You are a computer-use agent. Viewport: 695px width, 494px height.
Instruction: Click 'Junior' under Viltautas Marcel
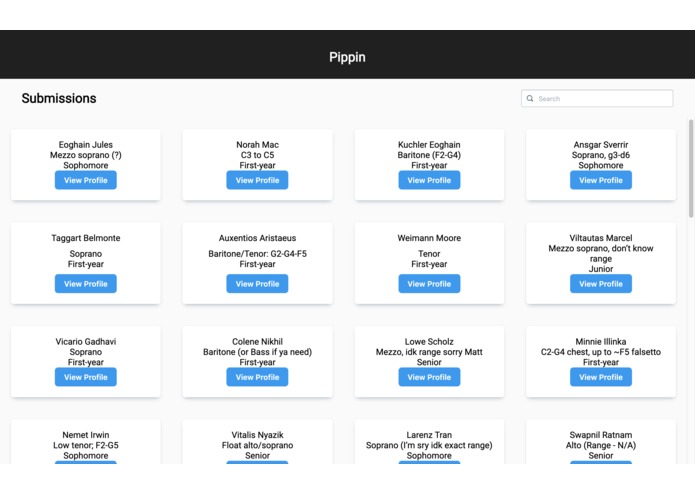click(601, 269)
